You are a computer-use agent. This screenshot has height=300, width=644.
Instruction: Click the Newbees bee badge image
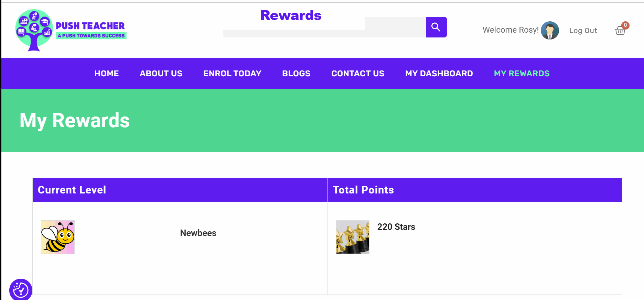57,237
